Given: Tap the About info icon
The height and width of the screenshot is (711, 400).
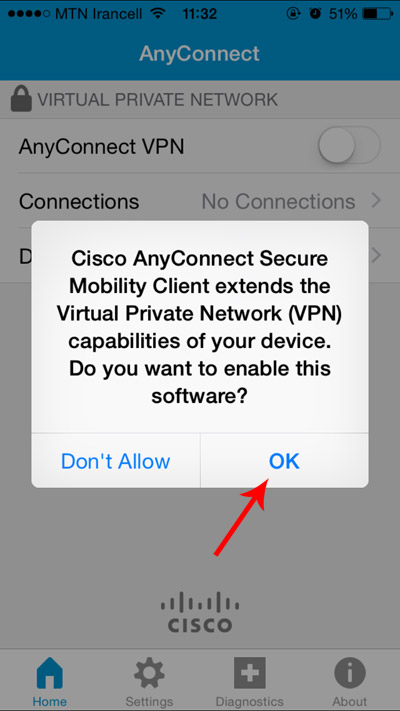Looking at the screenshot, I should pos(350,674).
